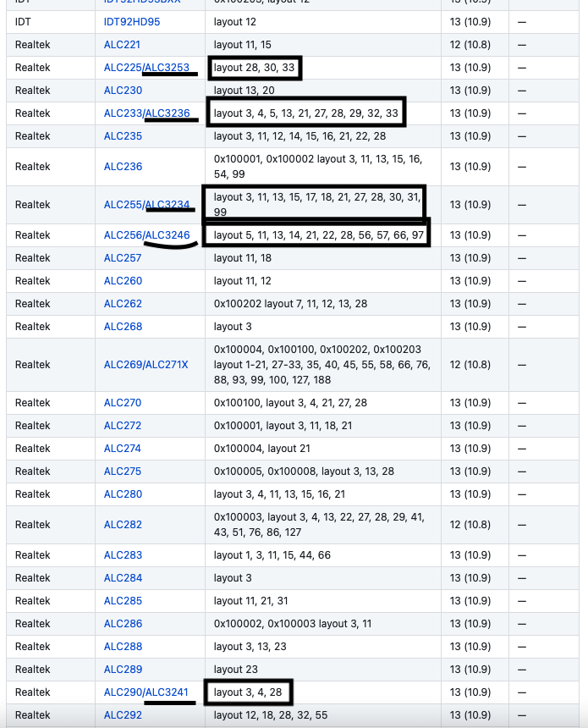Click the ALC257 link

tap(123, 257)
